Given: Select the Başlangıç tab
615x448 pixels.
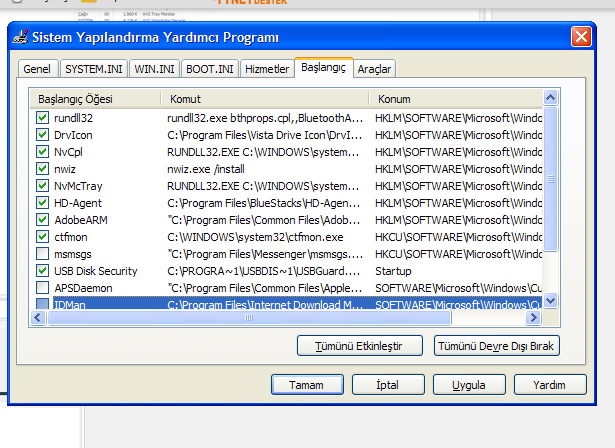Looking at the screenshot, I should (x=324, y=67).
